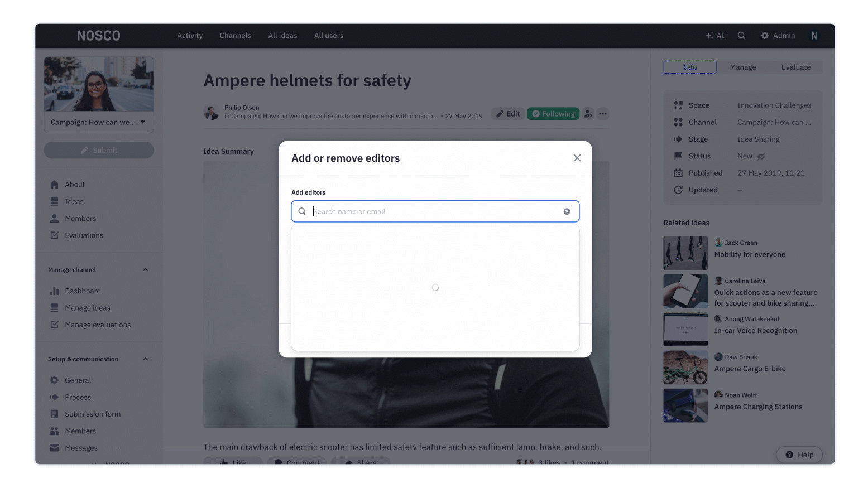Open the Quick actions as a new feature idea

tap(765, 298)
